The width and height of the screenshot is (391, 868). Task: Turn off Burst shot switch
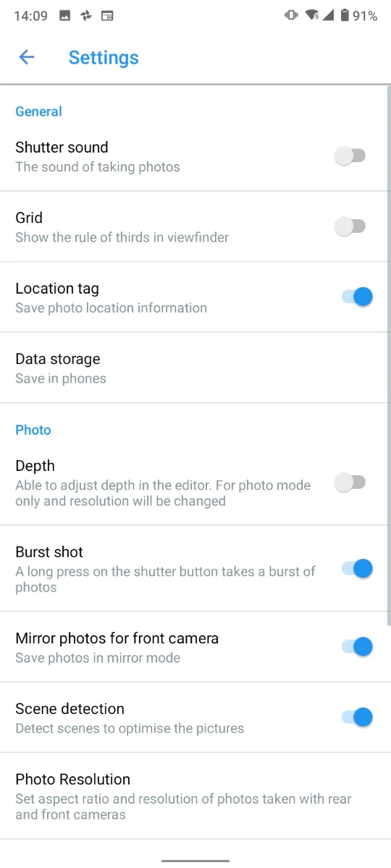pos(357,569)
